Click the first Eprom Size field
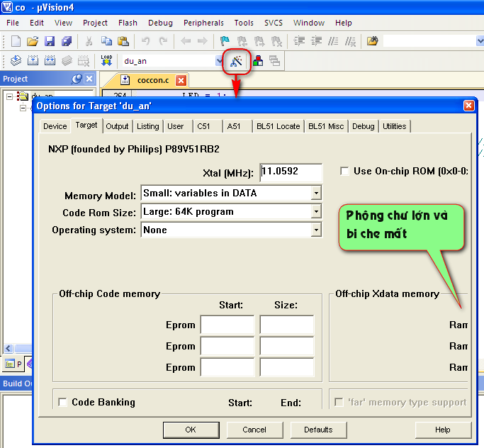The image size is (484, 448). (287, 325)
